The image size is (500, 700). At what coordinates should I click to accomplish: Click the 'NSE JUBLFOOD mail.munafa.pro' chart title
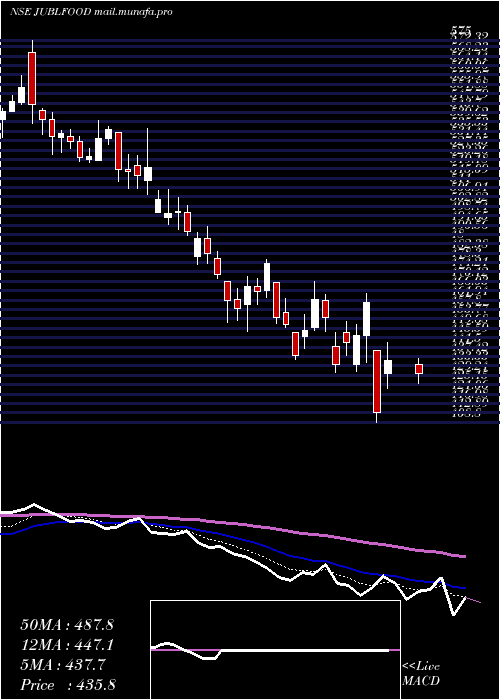point(92,12)
